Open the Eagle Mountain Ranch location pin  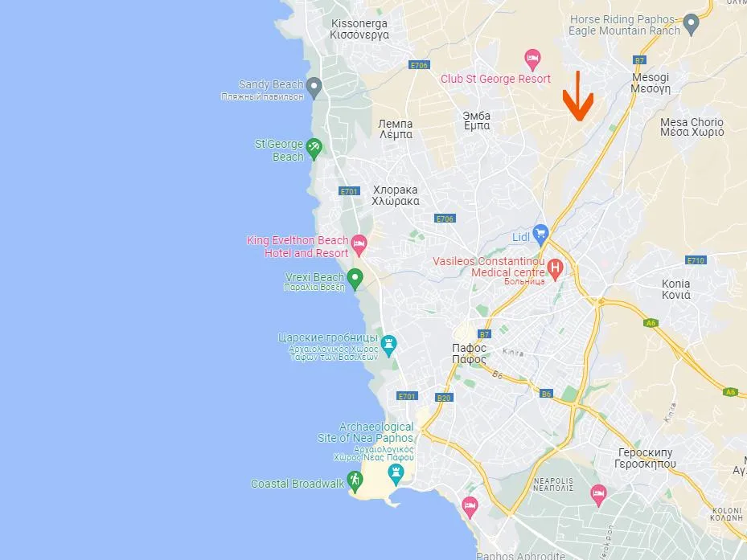click(691, 25)
